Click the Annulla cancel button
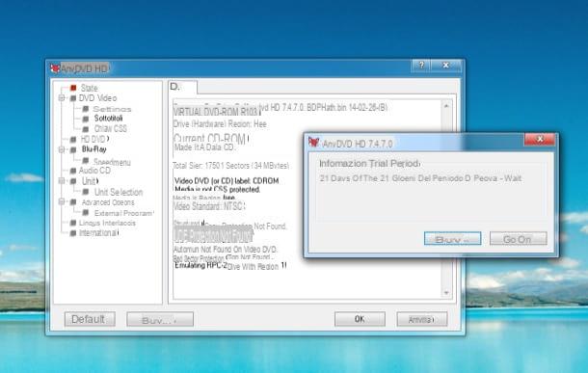Viewport: 588px width, 373px height. point(422,319)
